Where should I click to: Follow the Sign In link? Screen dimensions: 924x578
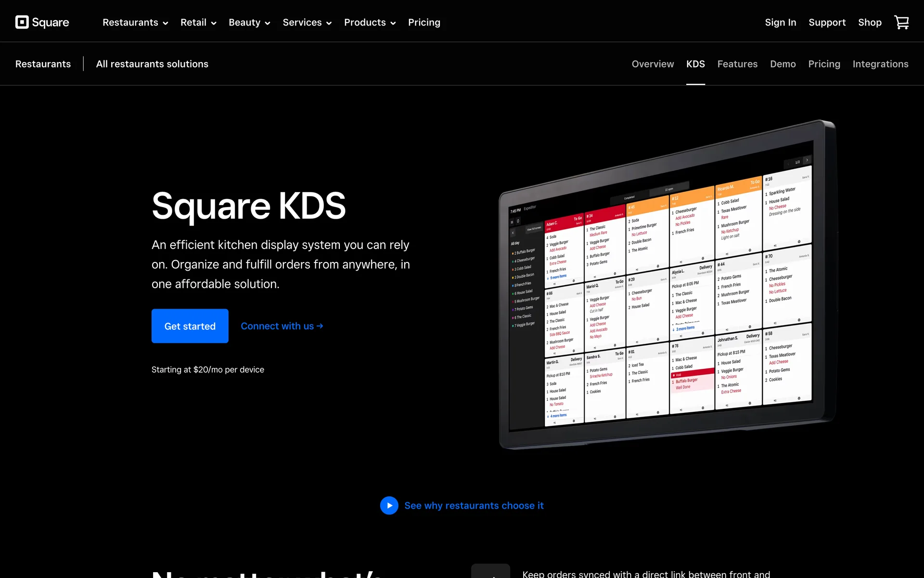pyautogui.click(x=780, y=23)
